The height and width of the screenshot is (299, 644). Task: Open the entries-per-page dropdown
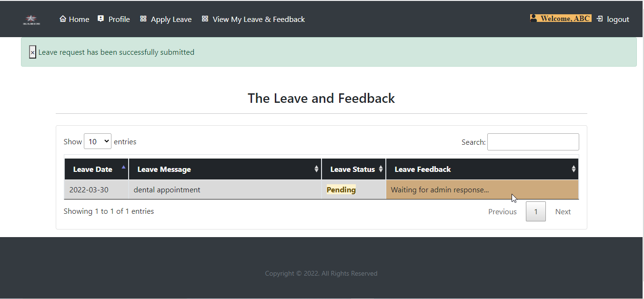97,141
